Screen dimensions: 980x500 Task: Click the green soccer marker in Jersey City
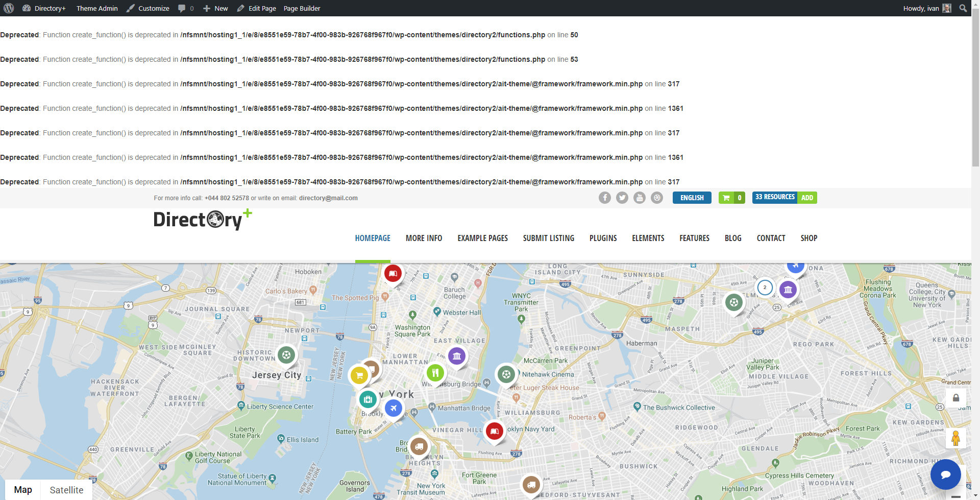286,354
